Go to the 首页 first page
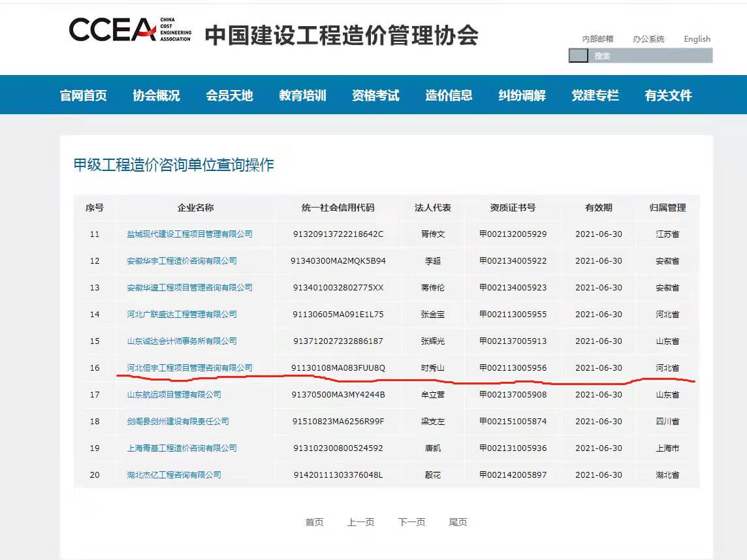 point(315,522)
